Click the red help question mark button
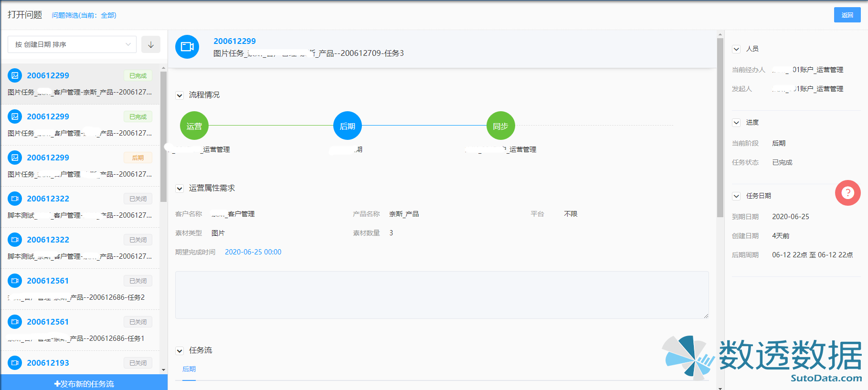This screenshot has height=390, width=868. coord(847,193)
